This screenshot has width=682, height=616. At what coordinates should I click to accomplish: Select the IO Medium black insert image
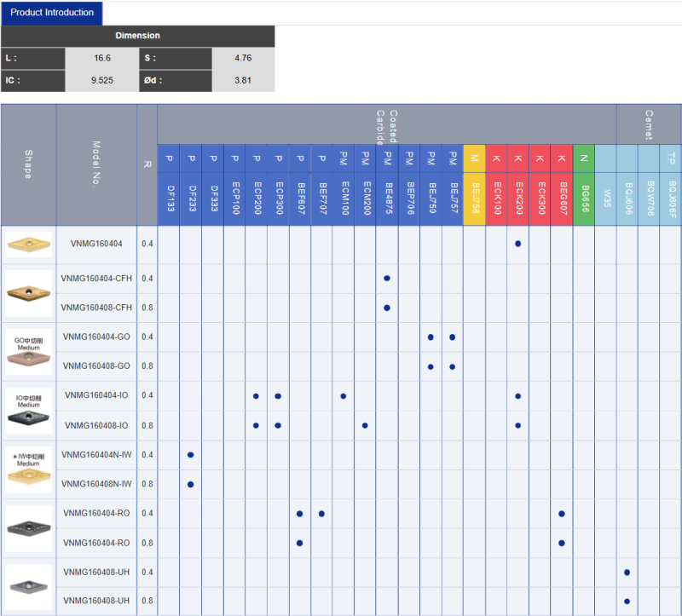29,411
